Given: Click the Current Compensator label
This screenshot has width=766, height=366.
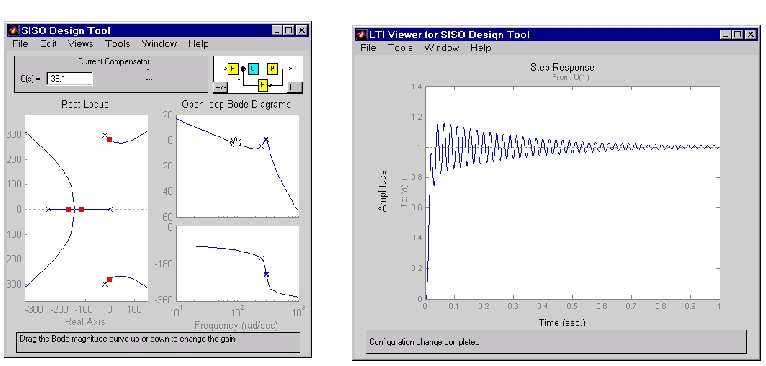Looking at the screenshot, I should (x=114, y=62).
